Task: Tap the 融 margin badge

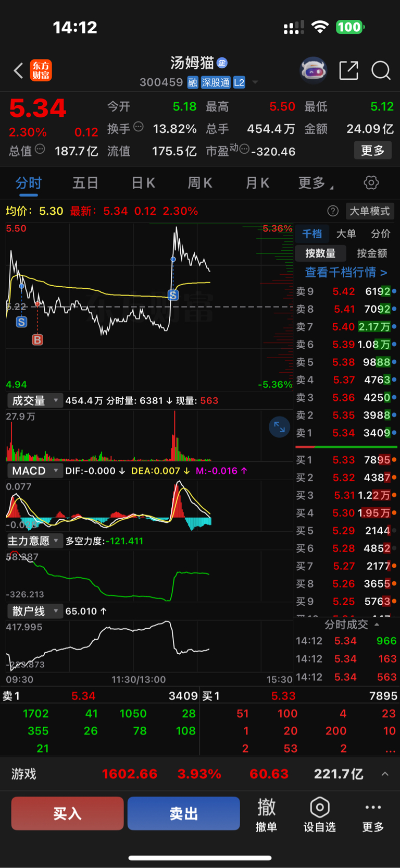Action: 193,82
